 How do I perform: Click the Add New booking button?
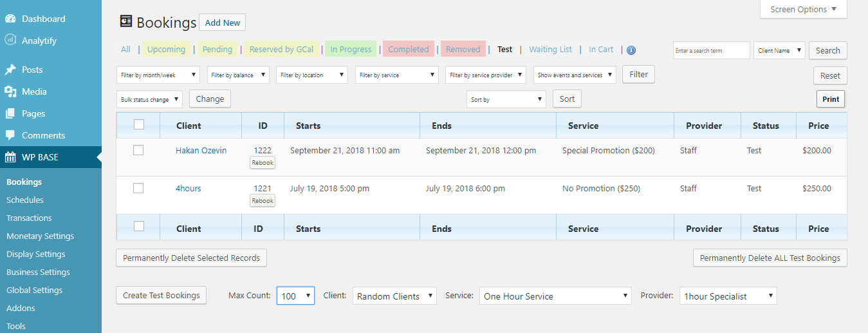pyautogui.click(x=222, y=23)
